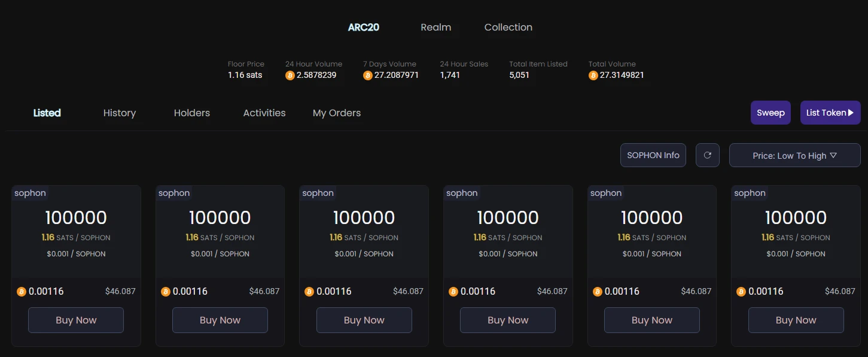Click the Bitcoin icon in the first sophon card
The height and width of the screenshot is (357, 868).
point(22,292)
